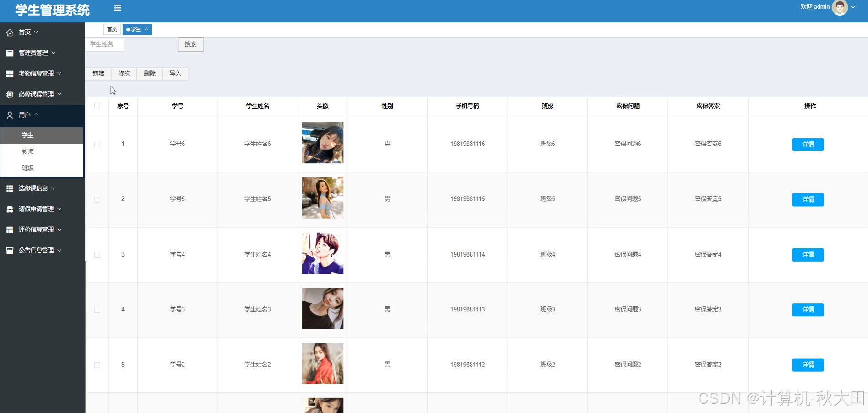This screenshot has width=868, height=413.
Task: Click the avatar photo of 学生姓名2
Action: point(323,364)
